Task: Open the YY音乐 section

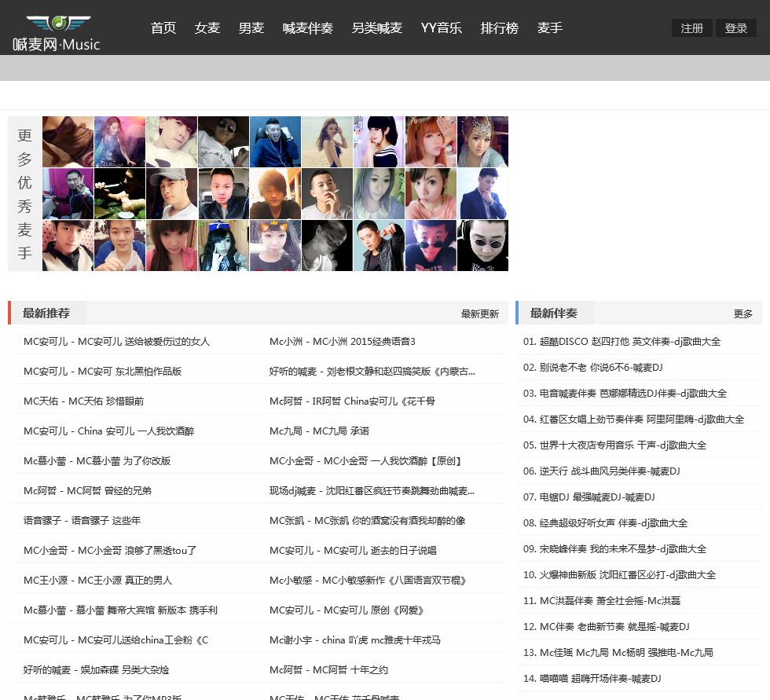Action: [x=441, y=28]
